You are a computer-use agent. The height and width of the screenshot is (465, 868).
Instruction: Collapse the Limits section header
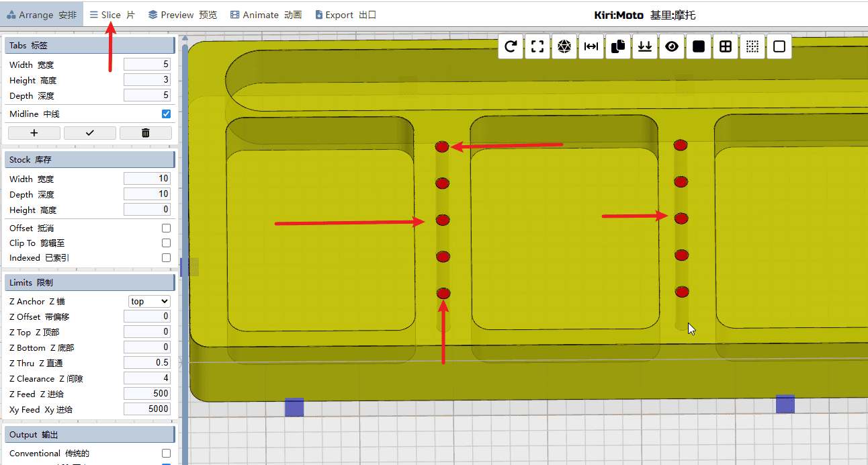click(90, 283)
